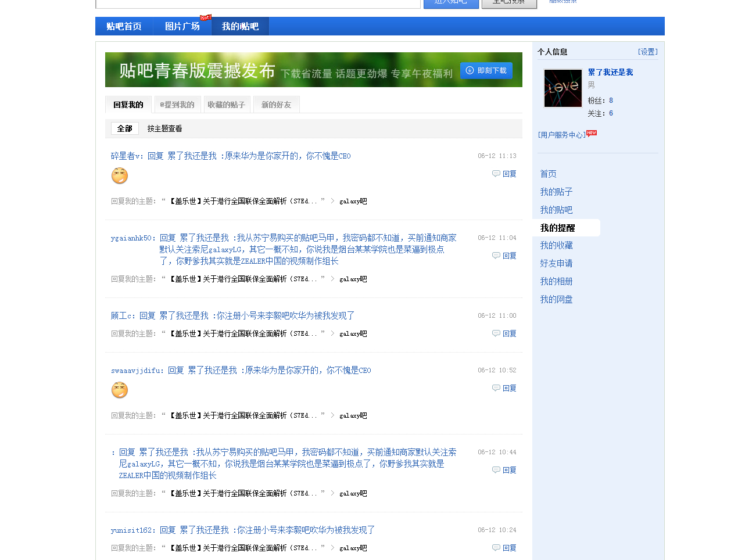The image size is (738, 560).
Task: Open 我的相册 in the sidebar
Action: [x=557, y=281]
